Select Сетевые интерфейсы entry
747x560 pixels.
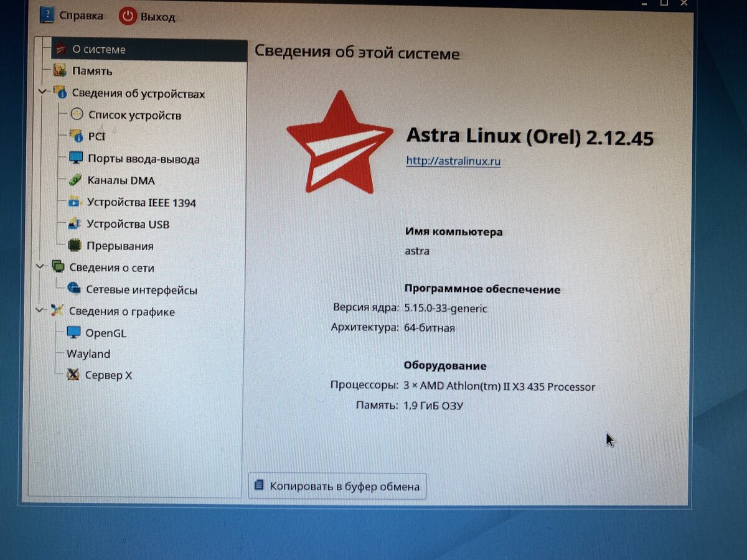141,290
